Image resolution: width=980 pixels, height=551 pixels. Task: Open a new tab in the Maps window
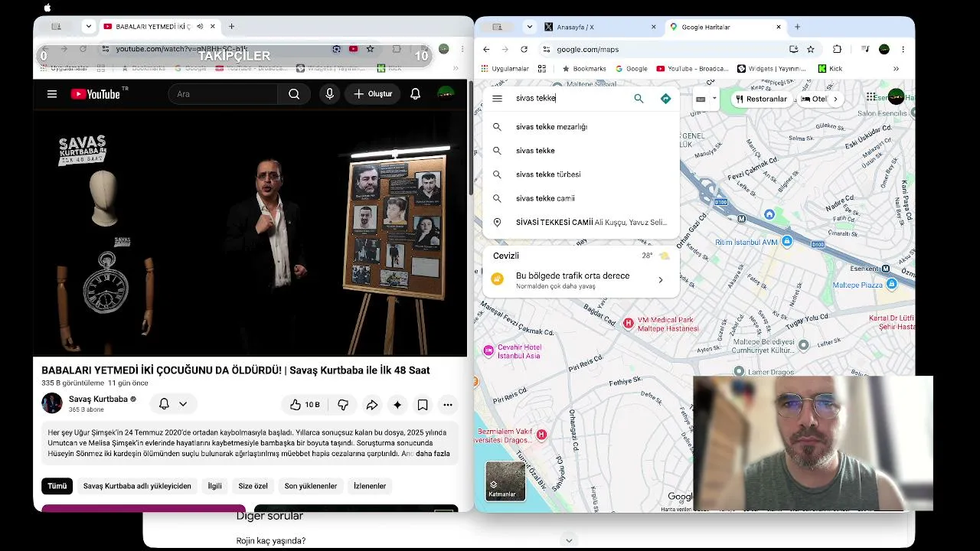click(x=797, y=27)
